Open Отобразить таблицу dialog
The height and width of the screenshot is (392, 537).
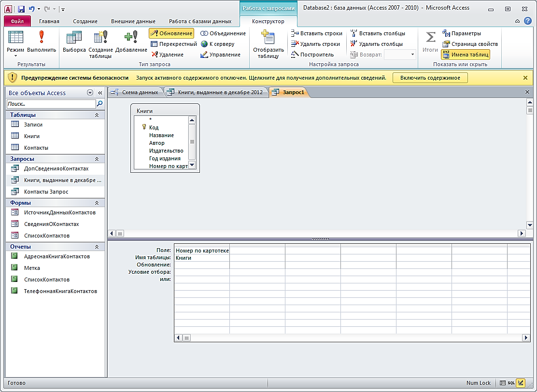click(268, 44)
